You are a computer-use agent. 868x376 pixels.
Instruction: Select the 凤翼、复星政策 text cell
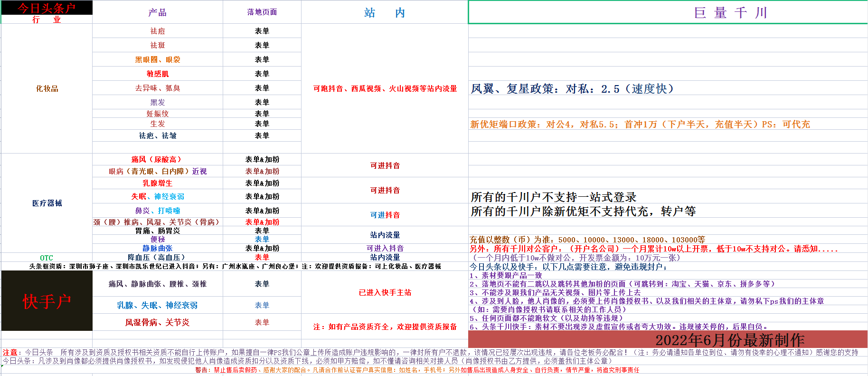pos(572,89)
